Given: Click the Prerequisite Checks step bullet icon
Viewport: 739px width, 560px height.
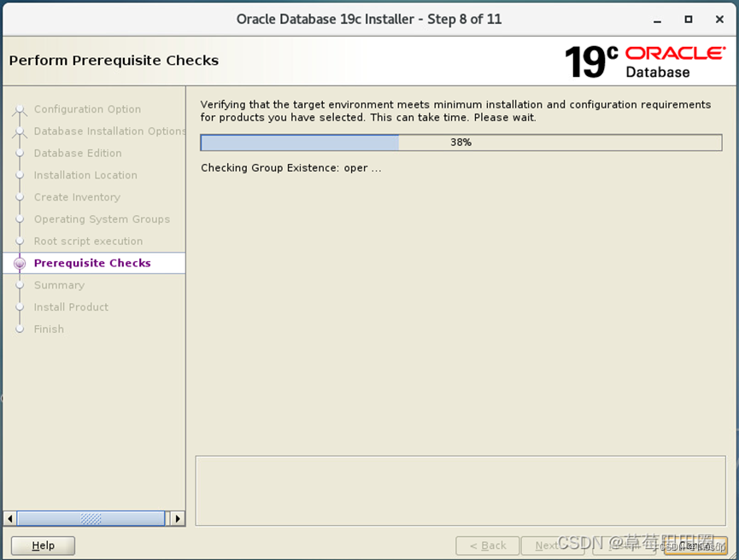Looking at the screenshot, I should point(20,263).
